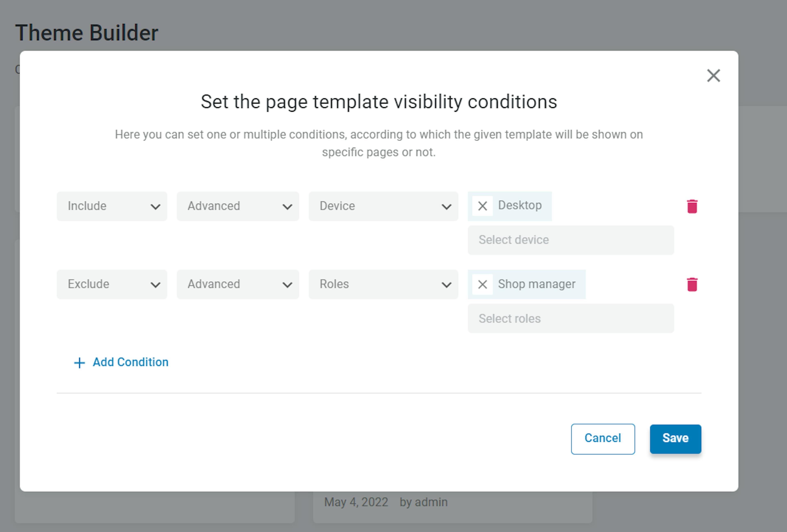The width and height of the screenshot is (787, 532).
Task: Click the Select roles field
Action: click(x=571, y=319)
